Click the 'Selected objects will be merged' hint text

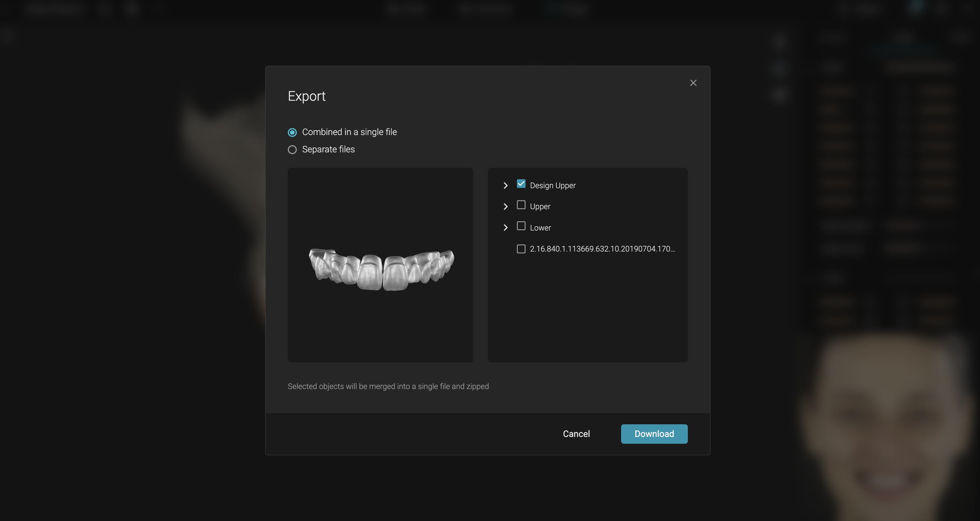pos(388,386)
